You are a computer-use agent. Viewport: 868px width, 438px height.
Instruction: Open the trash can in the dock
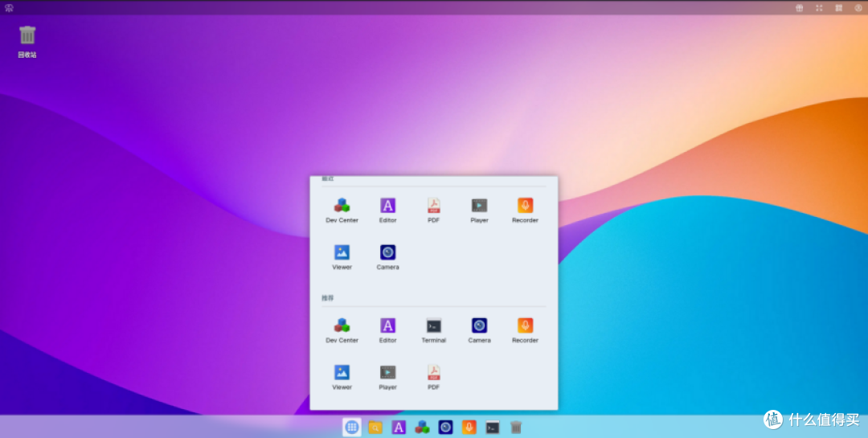(516, 427)
